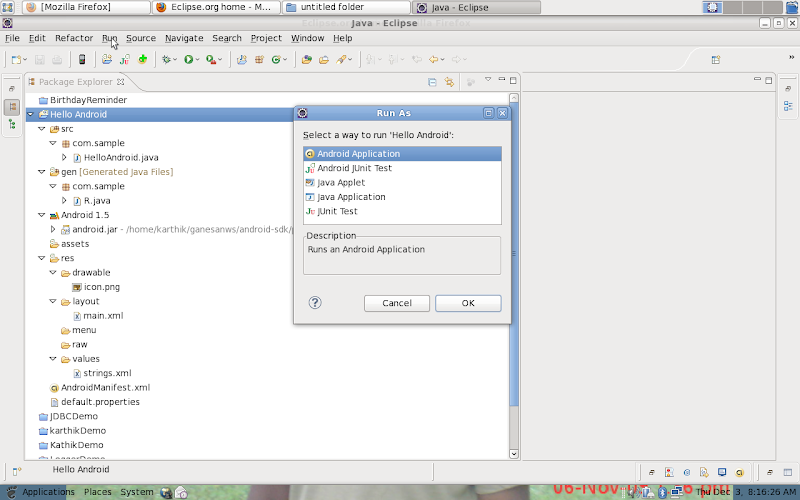Screen dimensions: 800x500
Task: Collapse the Hello Android project node
Action: [31, 114]
